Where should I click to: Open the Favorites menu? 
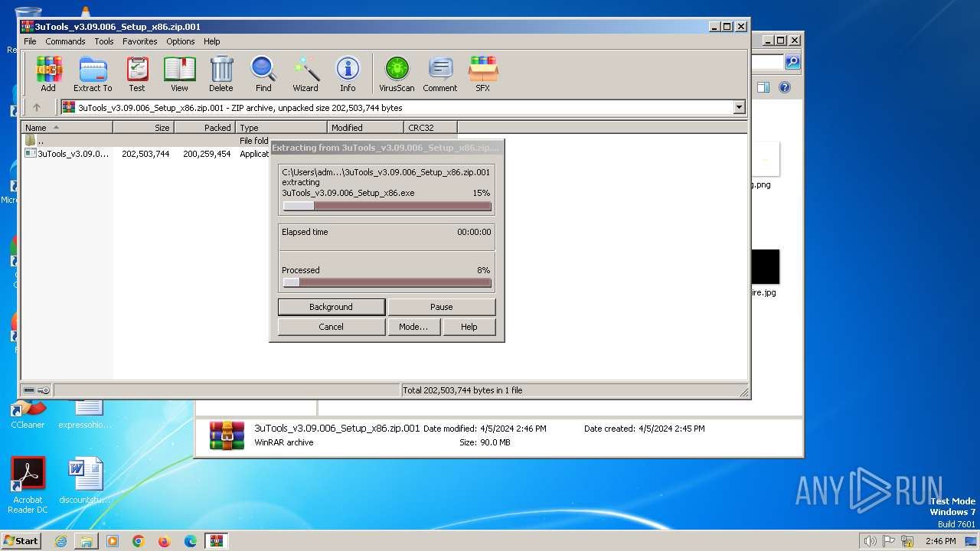(x=140, y=41)
